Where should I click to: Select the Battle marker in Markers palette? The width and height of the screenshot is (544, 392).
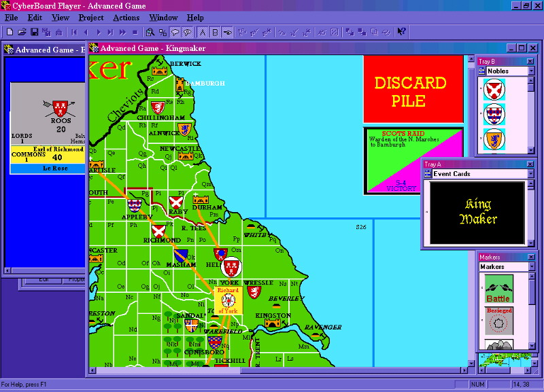(498, 289)
